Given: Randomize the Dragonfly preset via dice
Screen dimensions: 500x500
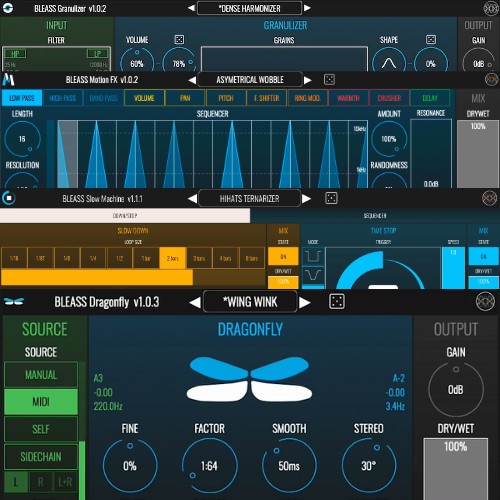Looking at the screenshot, I should point(337,302).
